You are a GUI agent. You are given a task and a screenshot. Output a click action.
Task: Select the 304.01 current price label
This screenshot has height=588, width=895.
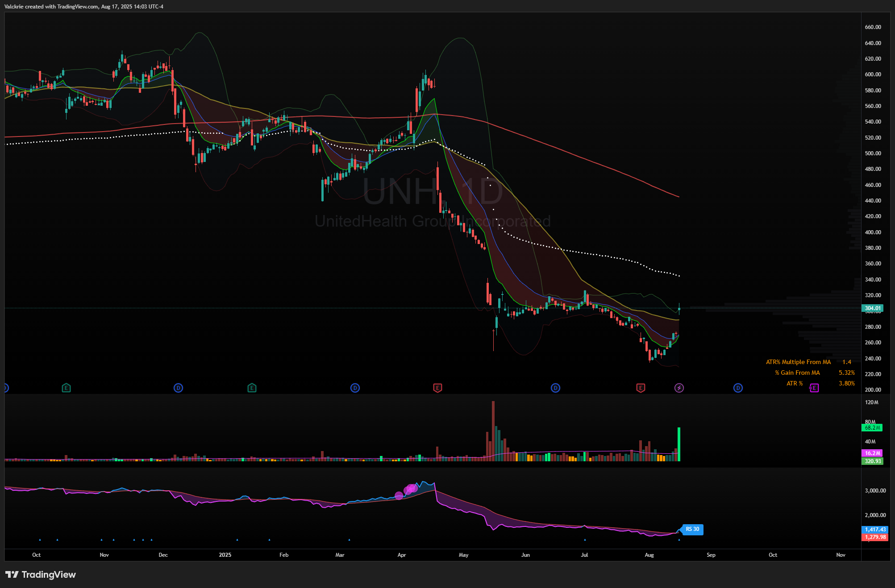point(872,308)
